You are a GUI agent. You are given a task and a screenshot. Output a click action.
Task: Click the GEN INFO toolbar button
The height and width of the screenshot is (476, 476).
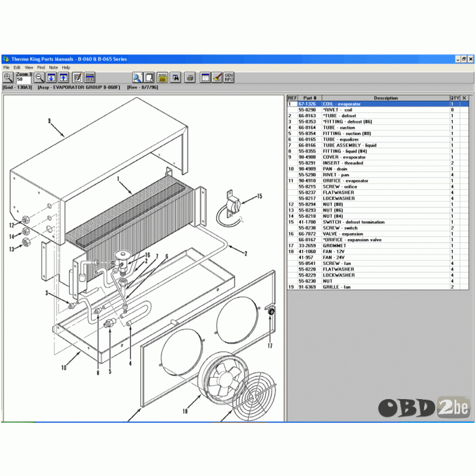pos(229,78)
